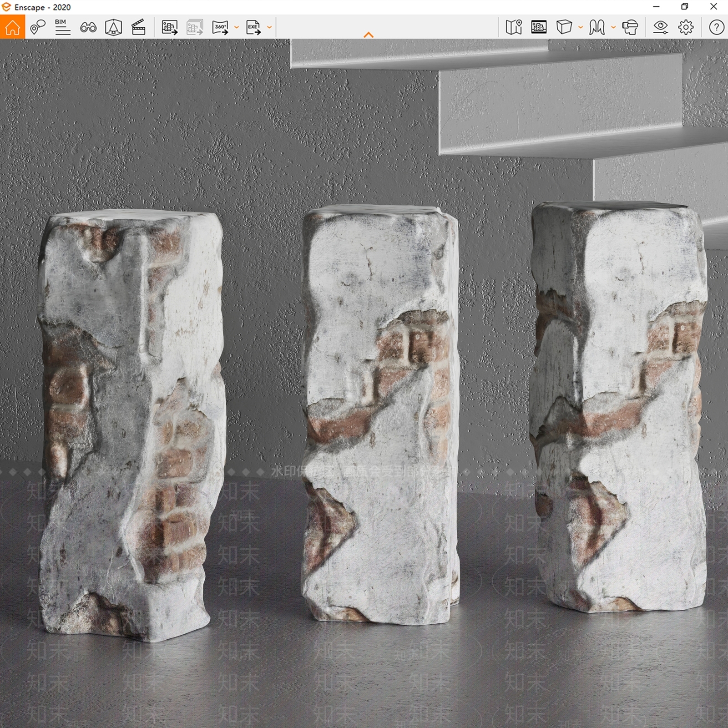This screenshot has height=728, width=728.
Task: Click the Screenshot export icon
Action: pos(170,27)
